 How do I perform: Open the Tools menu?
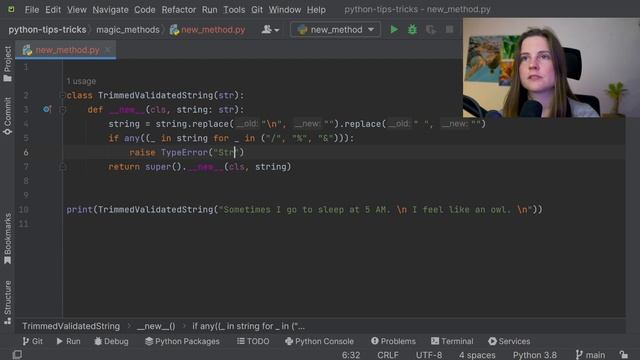[x=234, y=9]
